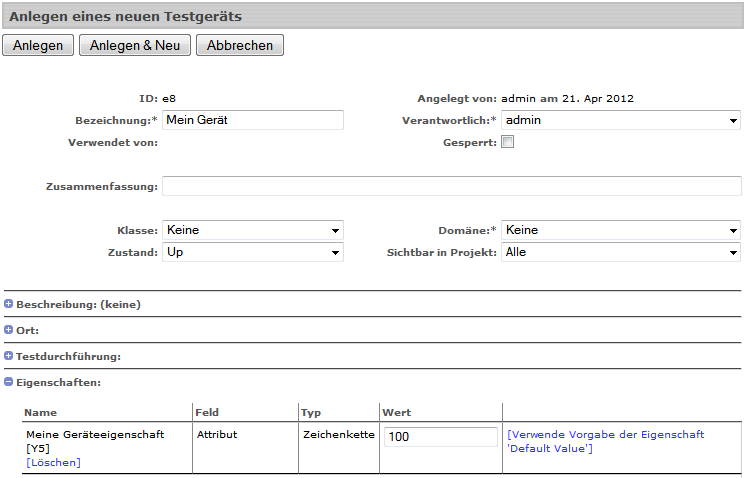Open the Domäne dropdown
The width and height of the screenshot is (745, 478).
coord(620,230)
